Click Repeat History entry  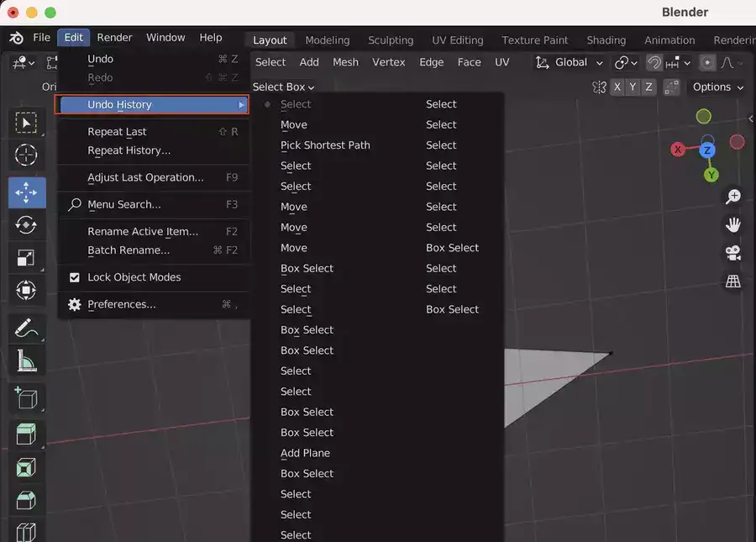coord(153,150)
